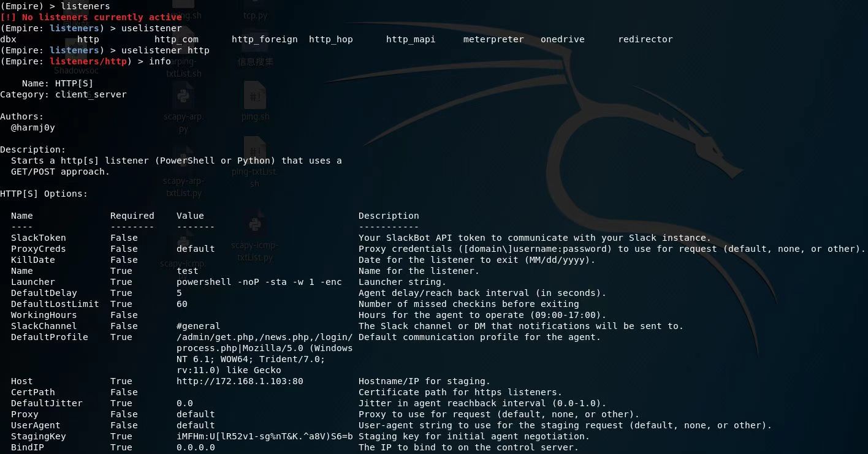Click the 'HTTP[S] Options:' heading
This screenshot has width=868, height=454.
pos(44,194)
